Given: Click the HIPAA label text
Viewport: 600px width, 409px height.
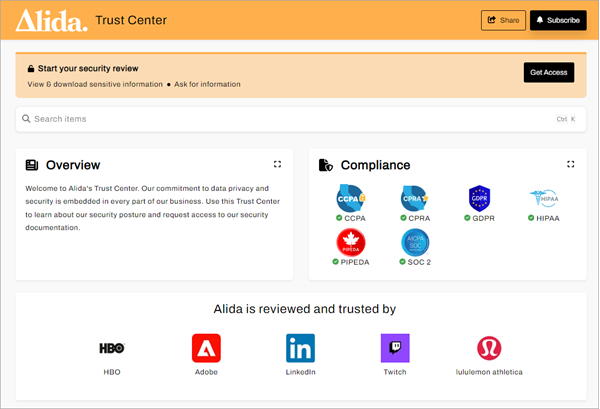Looking at the screenshot, I should click(548, 218).
